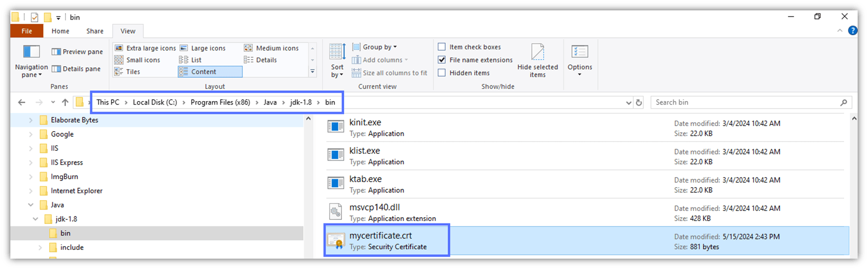Expand the include folder node
This screenshot has width=868, height=269.
pos(40,248)
